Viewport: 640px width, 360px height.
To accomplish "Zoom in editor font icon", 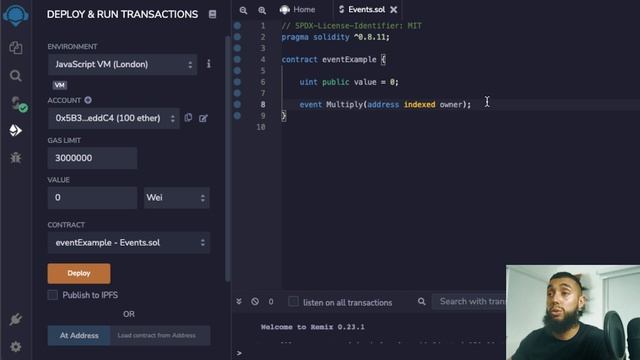I will coord(262,10).
